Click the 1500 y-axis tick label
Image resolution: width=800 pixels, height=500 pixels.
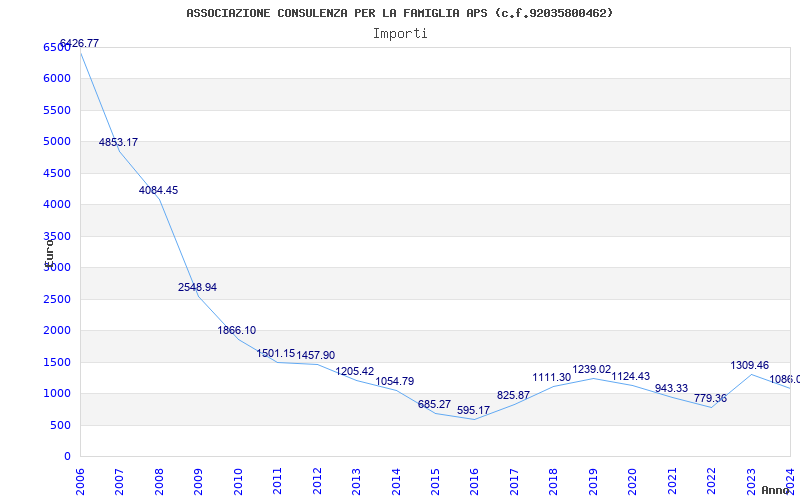point(57,362)
